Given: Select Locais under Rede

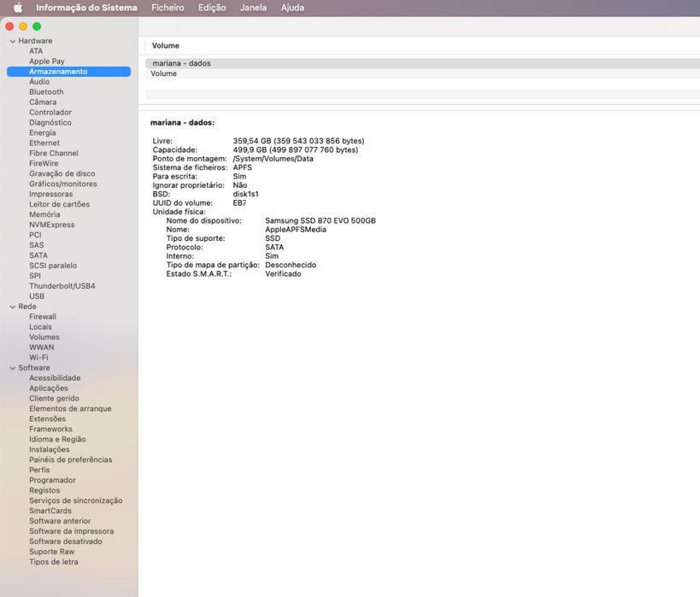Looking at the screenshot, I should click(x=41, y=327).
